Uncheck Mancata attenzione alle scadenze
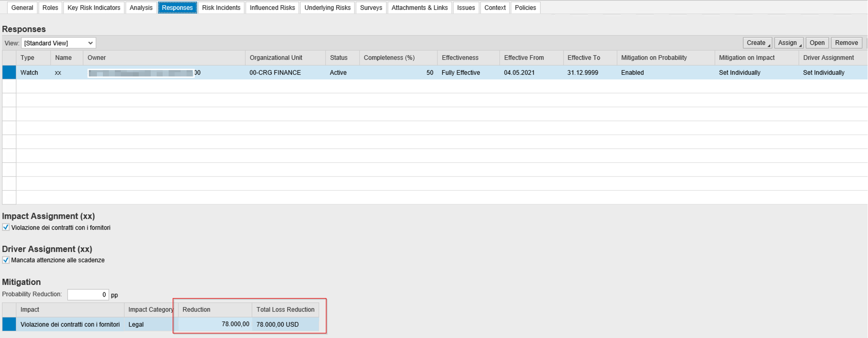868x338 pixels. tap(6, 260)
